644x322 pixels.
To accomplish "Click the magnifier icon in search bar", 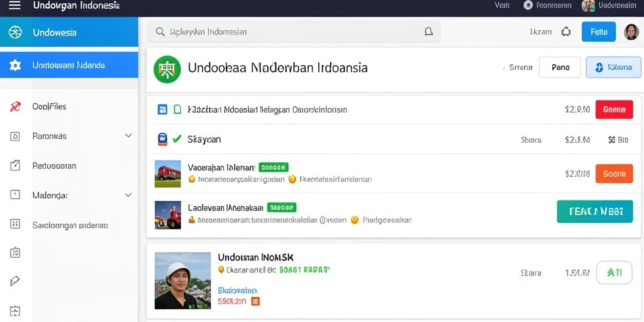I will pyautogui.click(x=160, y=31).
